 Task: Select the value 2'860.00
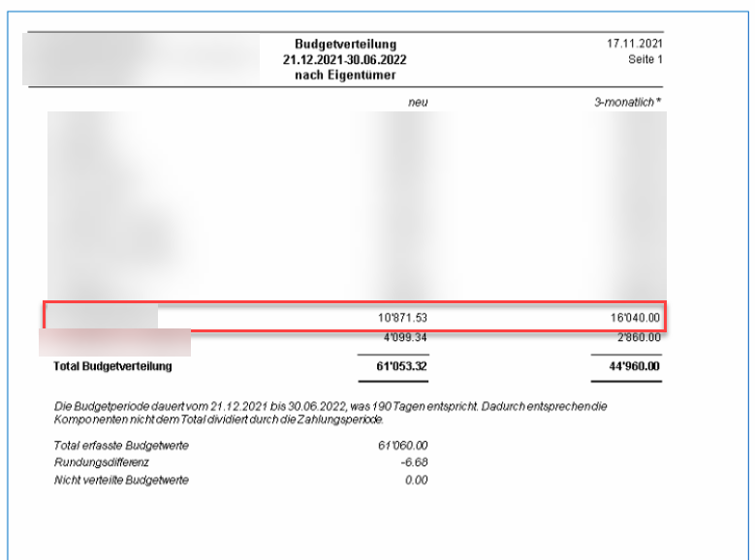click(639, 337)
